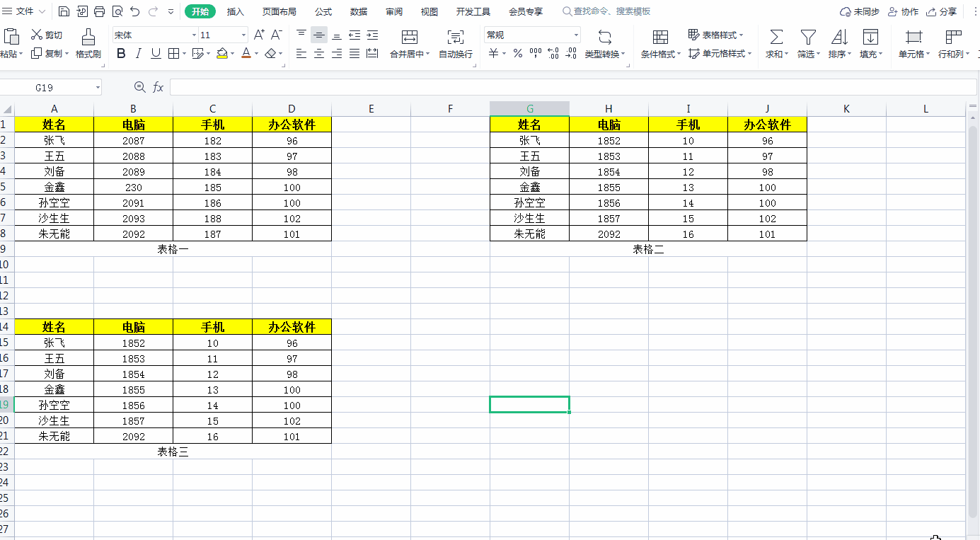This screenshot has height=540, width=980.
Task: Click the distributed alignment icon
Action: pos(372,53)
